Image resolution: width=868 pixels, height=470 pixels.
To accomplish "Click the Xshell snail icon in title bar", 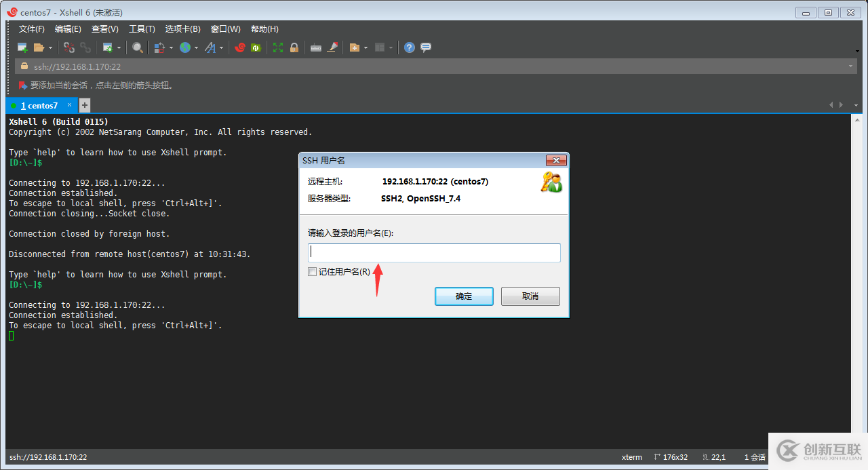I will point(12,12).
